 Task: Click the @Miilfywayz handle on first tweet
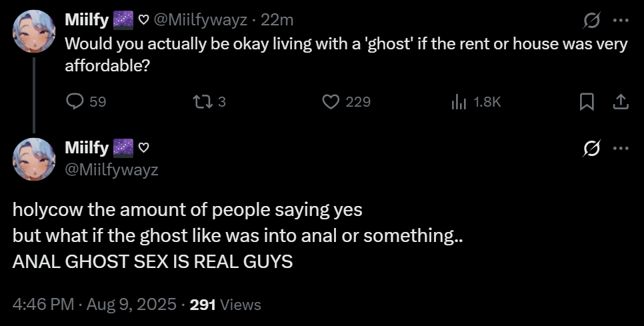click(201, 20)
